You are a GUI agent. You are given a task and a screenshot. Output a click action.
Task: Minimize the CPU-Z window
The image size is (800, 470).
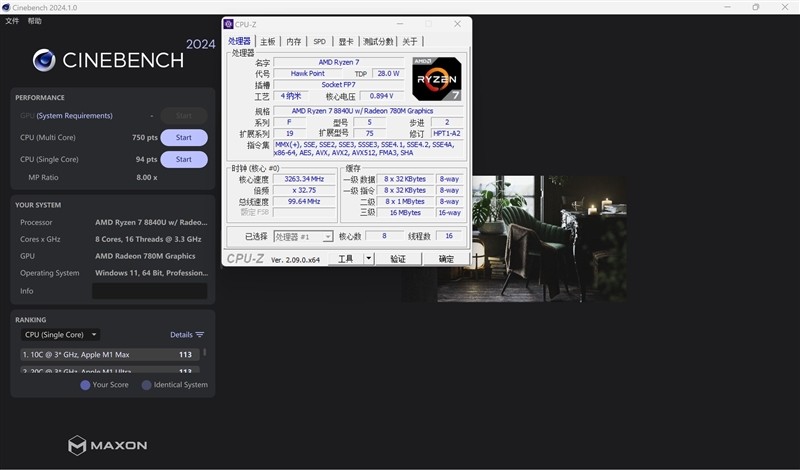(x=399, y=24)
